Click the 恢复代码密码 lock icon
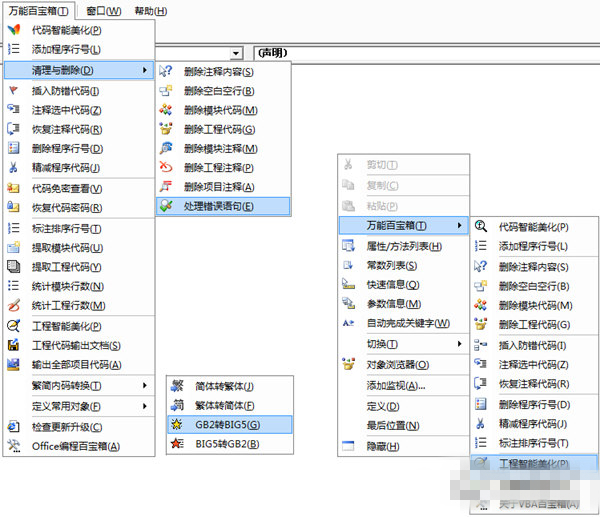The width and height of the screenshot is (600, 517). pos(14,207)
